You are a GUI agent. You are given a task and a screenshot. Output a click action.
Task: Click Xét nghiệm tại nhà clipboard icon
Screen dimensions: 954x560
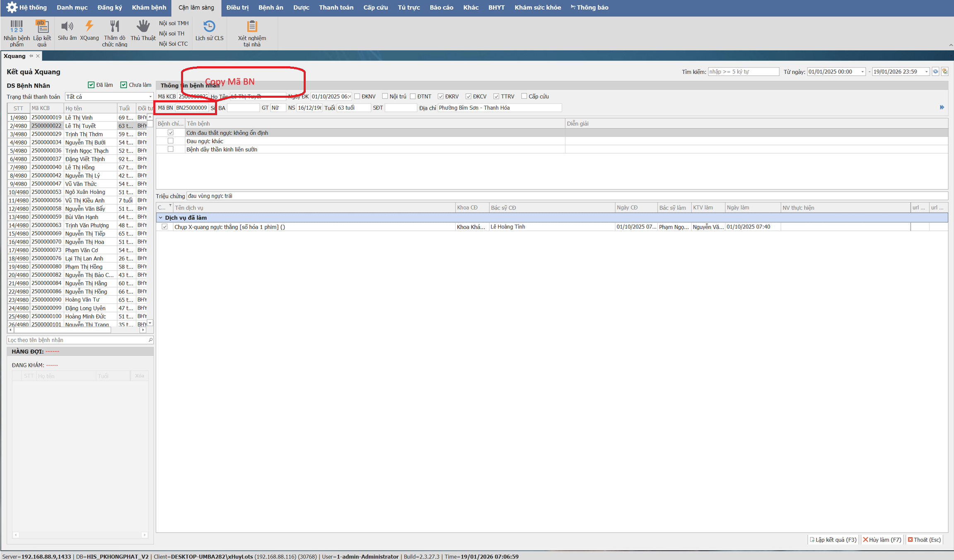click(x=252, y=27)
